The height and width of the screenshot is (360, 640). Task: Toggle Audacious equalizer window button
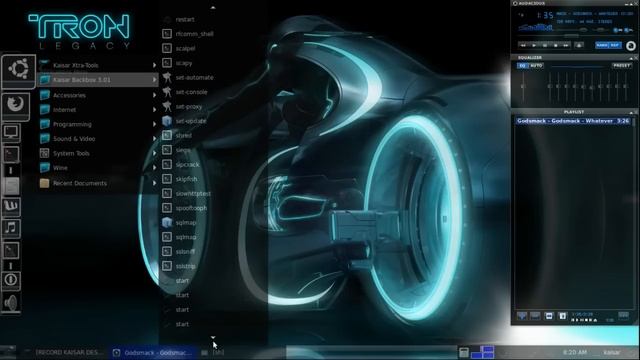pos(618,30)
